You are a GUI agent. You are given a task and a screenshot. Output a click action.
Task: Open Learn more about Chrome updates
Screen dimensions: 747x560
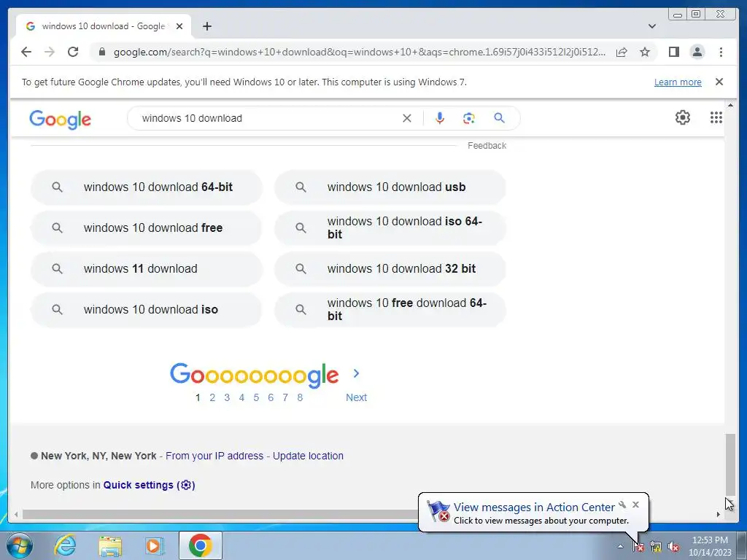coord(678,82)
